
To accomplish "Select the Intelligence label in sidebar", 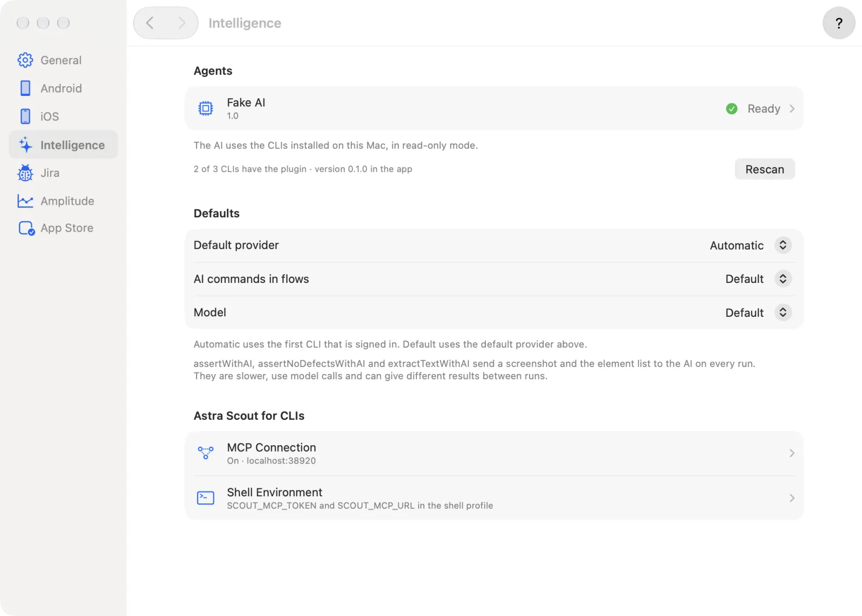I will 73,145.
